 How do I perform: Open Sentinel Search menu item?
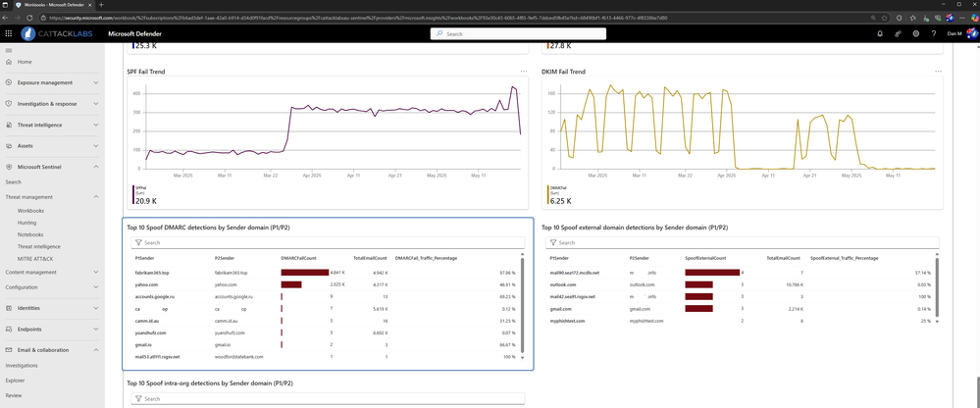click(13, 181)
